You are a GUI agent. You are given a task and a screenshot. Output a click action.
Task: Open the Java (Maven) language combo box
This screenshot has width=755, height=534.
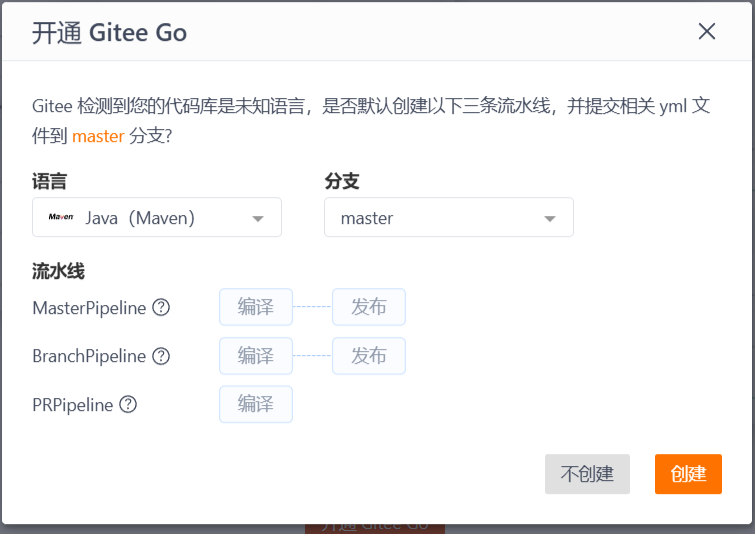[157, 217]
